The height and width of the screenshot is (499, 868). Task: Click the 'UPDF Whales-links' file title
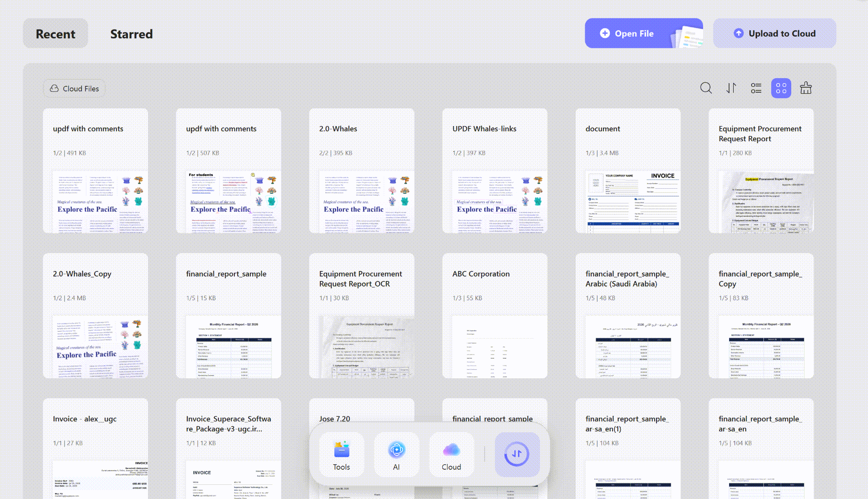[484, 129]
